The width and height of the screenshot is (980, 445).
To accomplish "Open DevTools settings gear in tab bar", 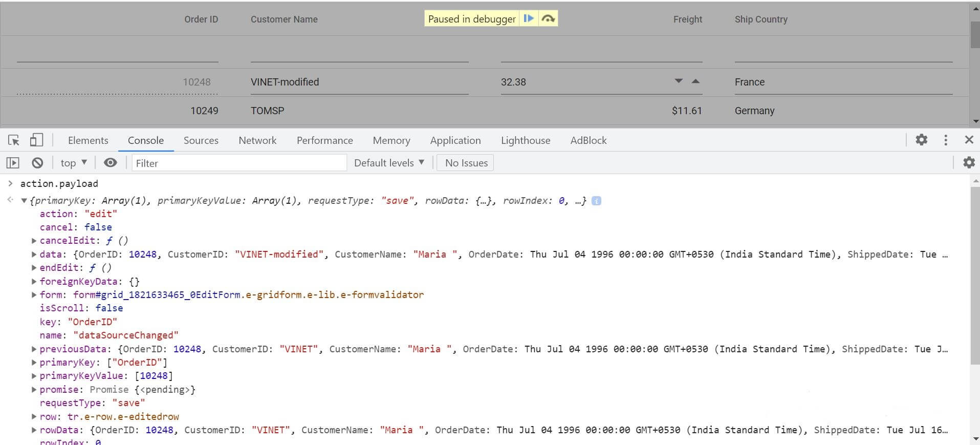I will [x=921, y=140].
